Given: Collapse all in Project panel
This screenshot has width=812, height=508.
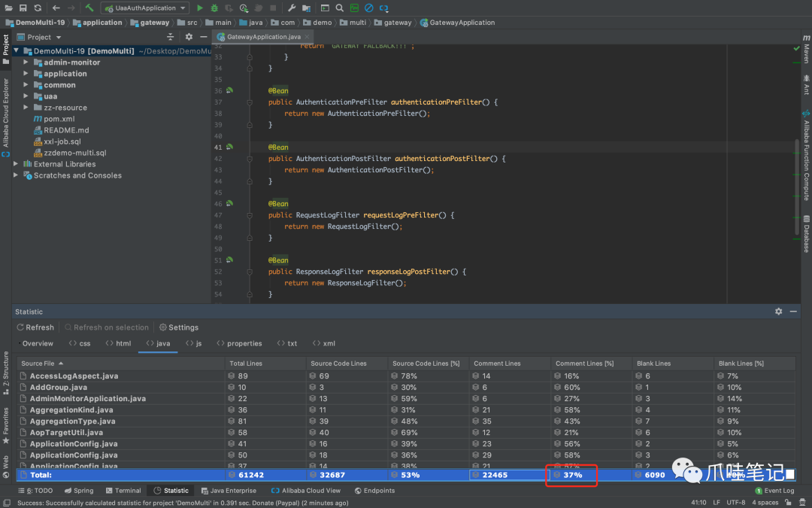Looking at the screenshot, I should pos(171,37).
